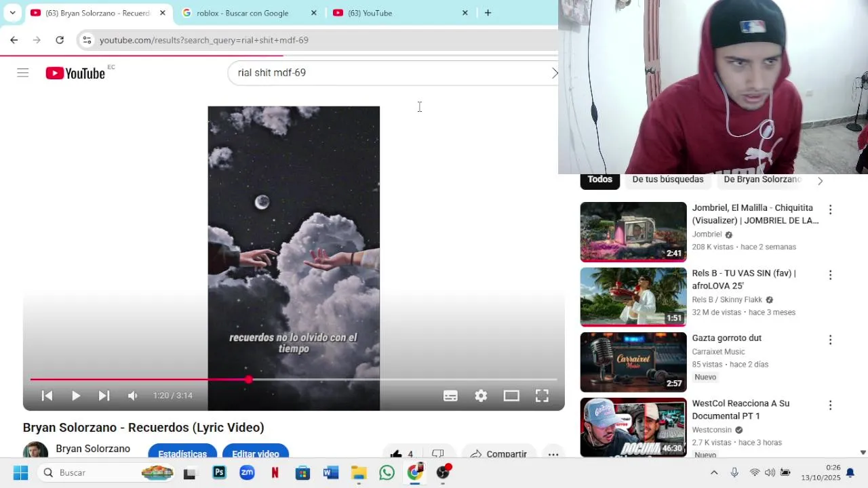The height and width of the screenshot is (488, 868).
Task: Play the Recuerdos video
Action: [x=76, y=396]
